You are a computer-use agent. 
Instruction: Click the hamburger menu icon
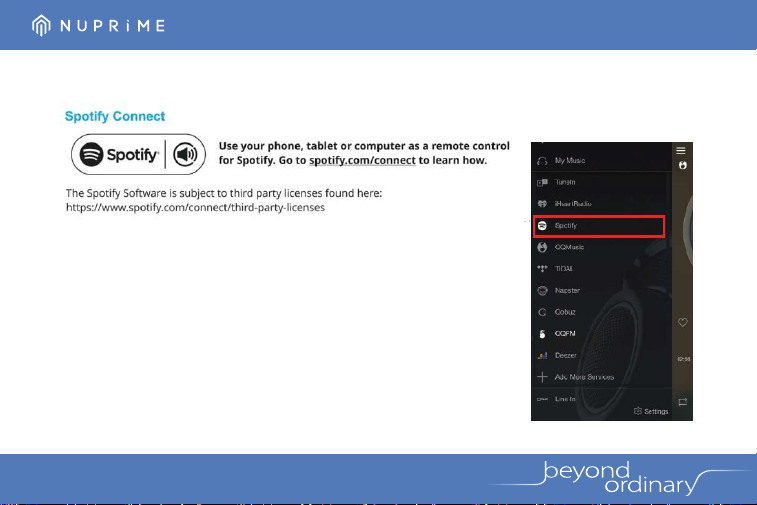(681, 151)
